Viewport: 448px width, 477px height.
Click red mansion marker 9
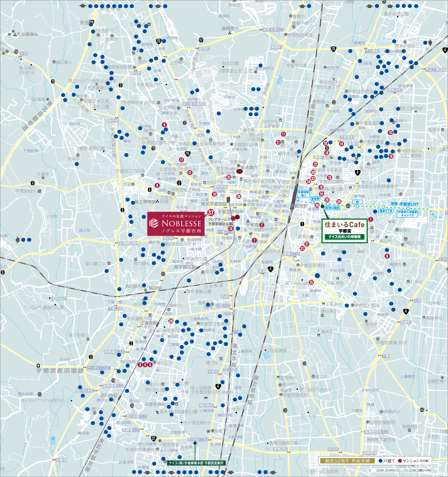point(164,124)
